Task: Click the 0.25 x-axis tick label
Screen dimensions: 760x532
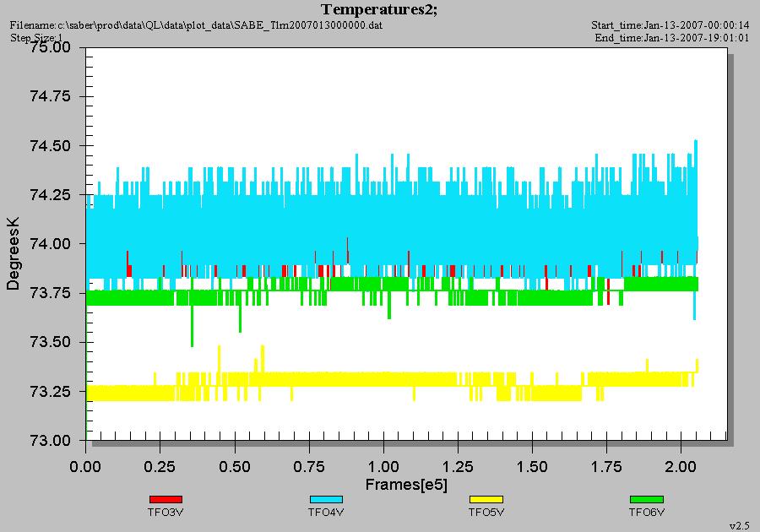Action: coord(160,467)
